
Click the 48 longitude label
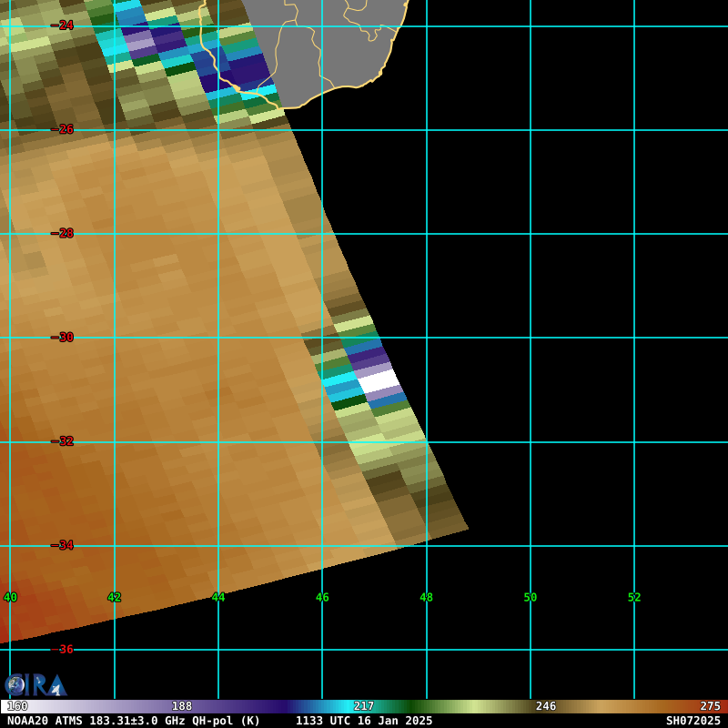426,597
